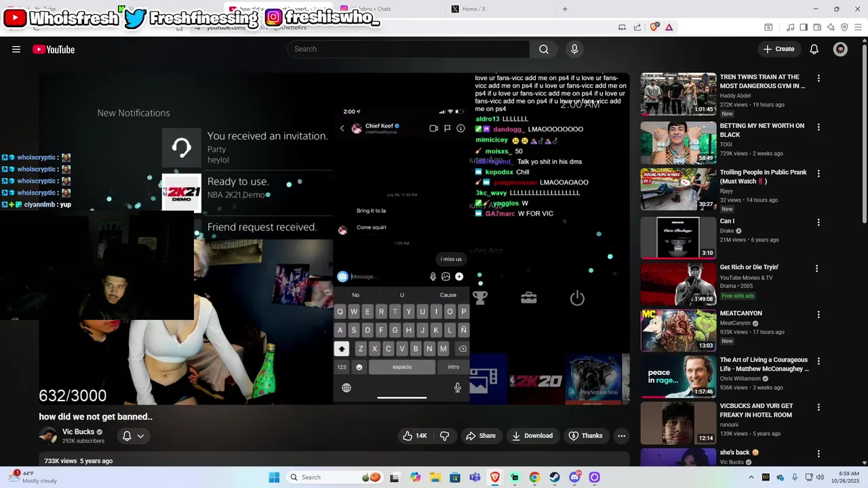Launch Steam from taskbar
This screenshot has width=868, height=488.
(555, 477)
